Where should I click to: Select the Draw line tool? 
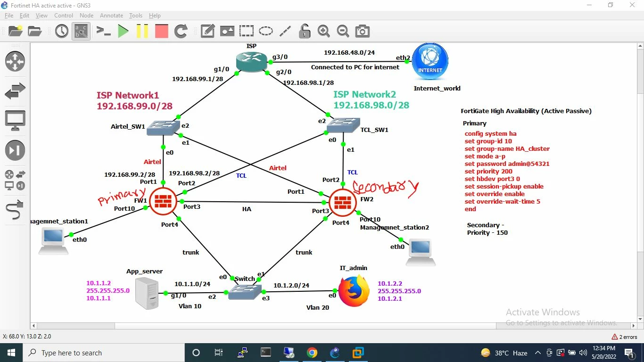click(285, 31)
